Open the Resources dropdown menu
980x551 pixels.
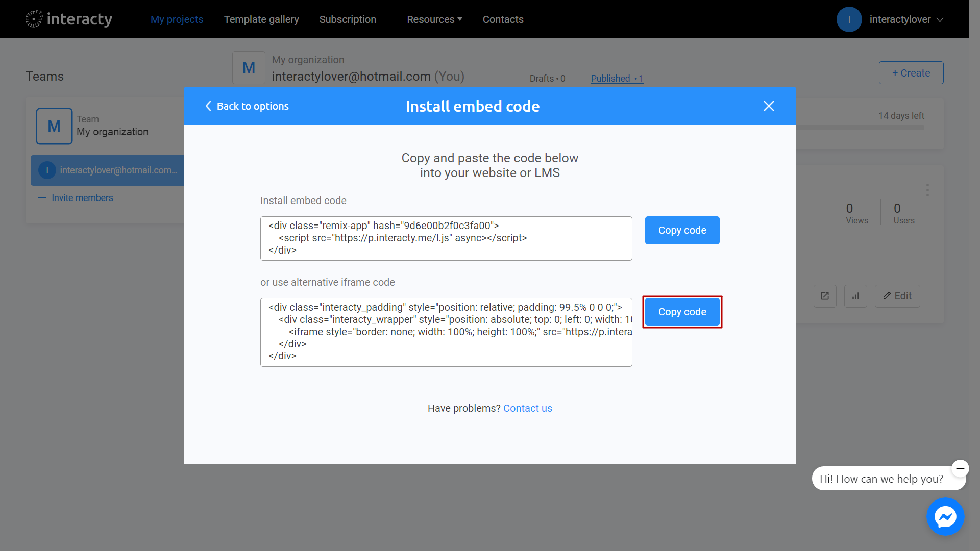tap(434, 19)
